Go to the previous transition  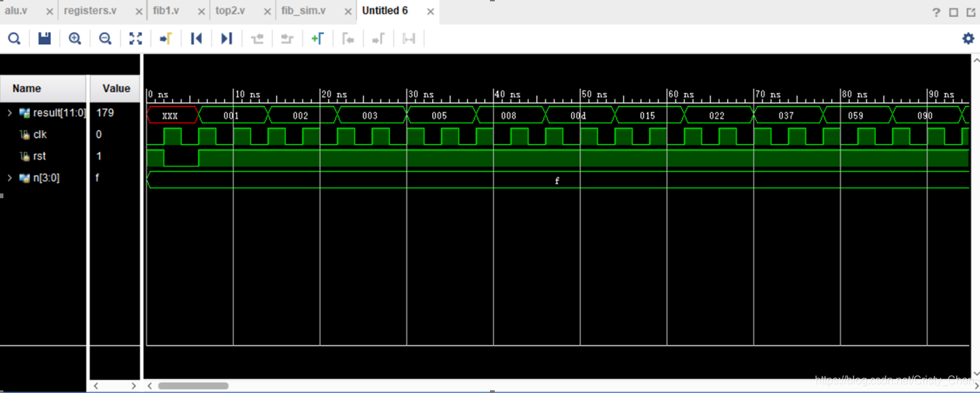coord(257,39)
